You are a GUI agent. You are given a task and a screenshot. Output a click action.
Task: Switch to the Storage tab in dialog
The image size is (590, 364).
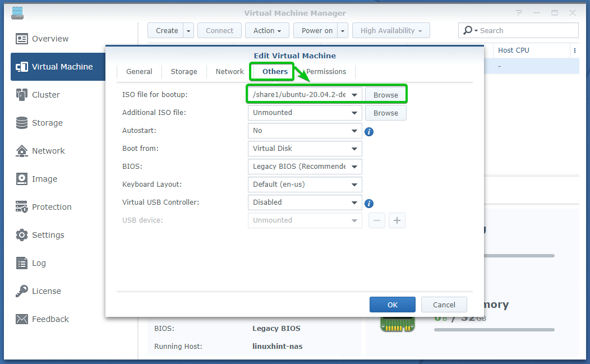184,72
